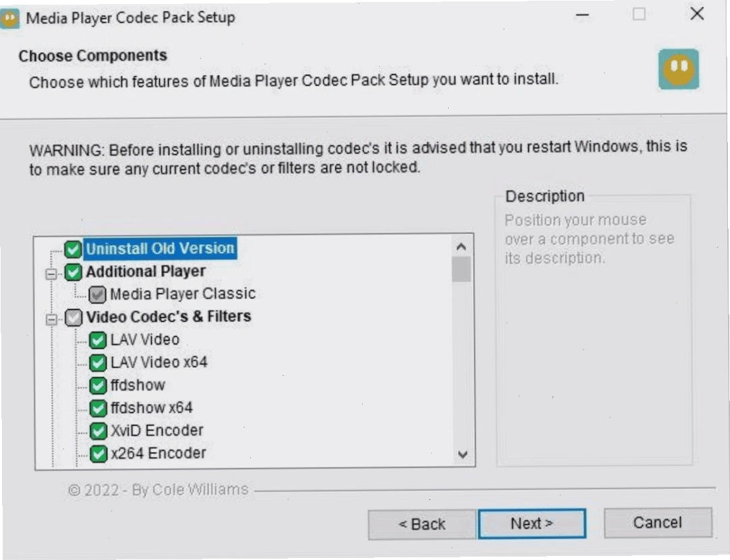
Task: Disable the ffdshow checkbox
Action: [98, 385]
